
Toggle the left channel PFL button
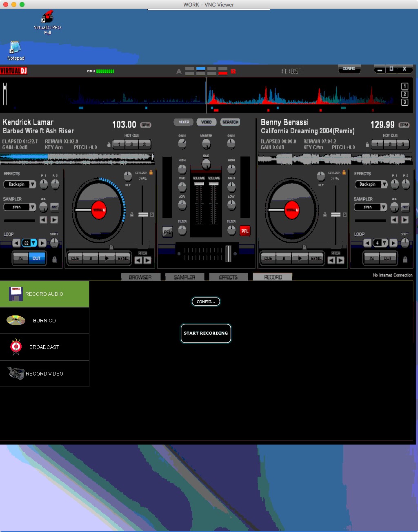[167, 232]
